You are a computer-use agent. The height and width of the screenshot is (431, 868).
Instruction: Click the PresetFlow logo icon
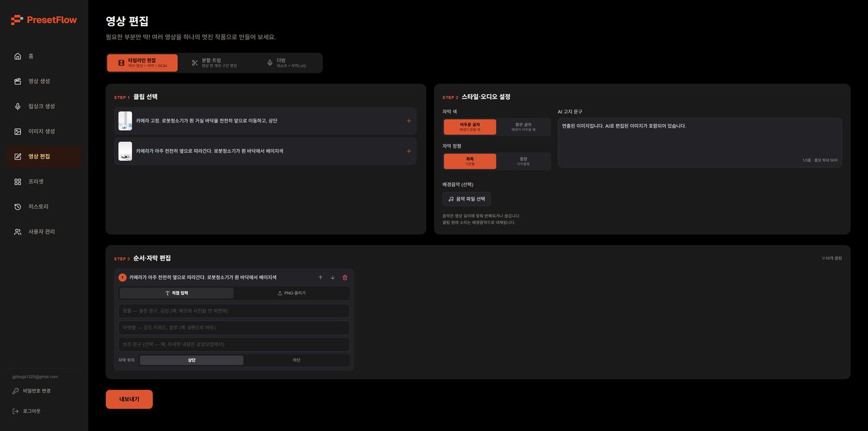coord(17,20)
